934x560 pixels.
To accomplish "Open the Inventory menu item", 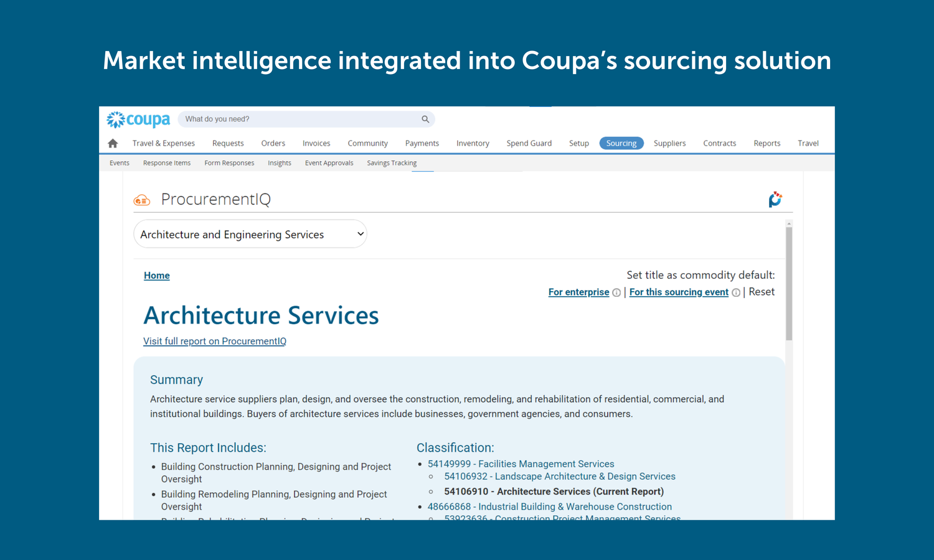I will pyautogui.click(x=473, y=143).
